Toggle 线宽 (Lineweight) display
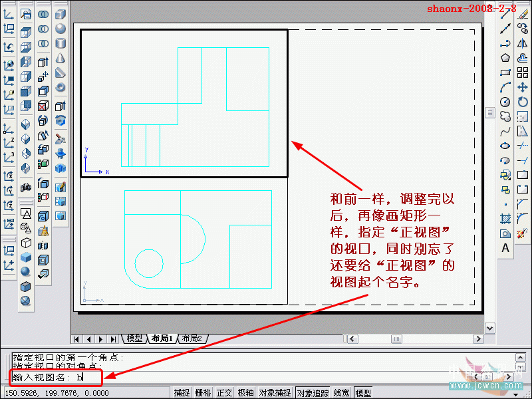The height and width of the screenshot is (399, 532). [x=341, y=393]
